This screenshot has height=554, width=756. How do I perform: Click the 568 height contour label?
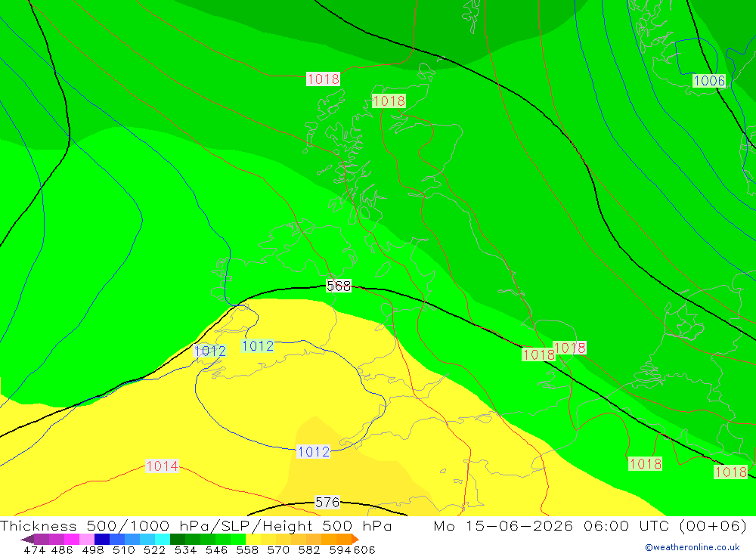click(339, 286)
